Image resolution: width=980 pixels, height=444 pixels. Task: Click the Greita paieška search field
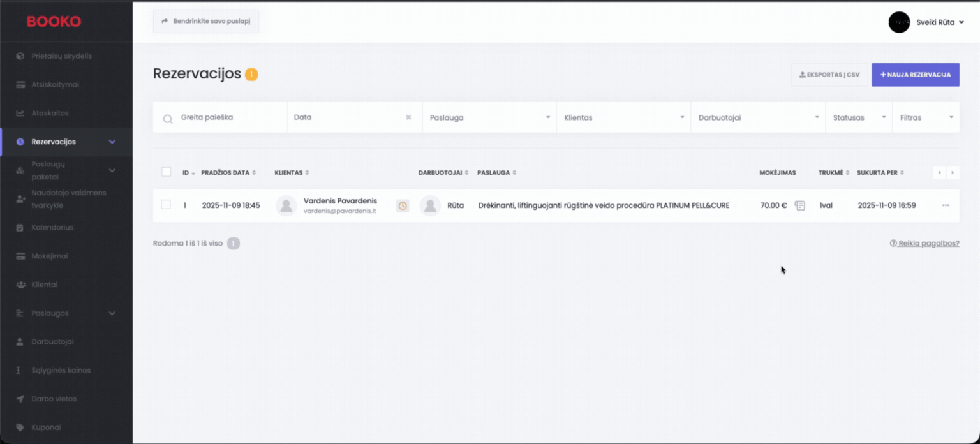point(230,117)
